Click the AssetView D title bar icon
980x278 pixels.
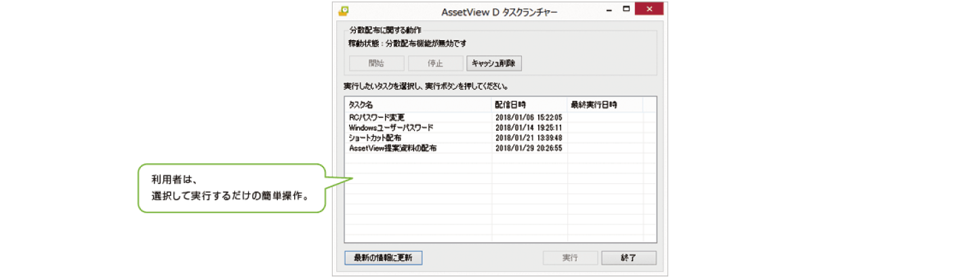pos(344,11)
